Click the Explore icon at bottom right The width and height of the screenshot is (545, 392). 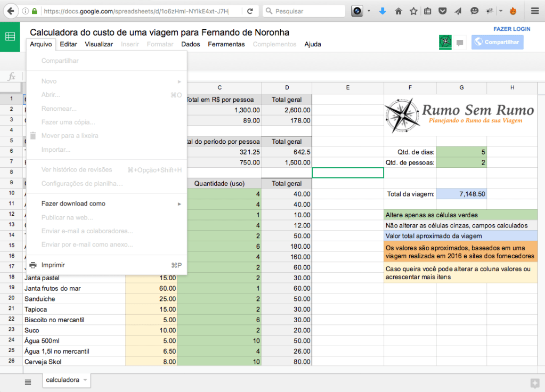pyautogui.click(x=534, y=382)
